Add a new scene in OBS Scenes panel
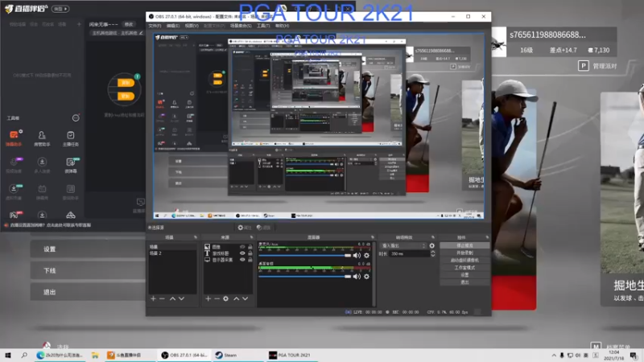The height and width of the screenshot is (362, 644). click(153, 298)
